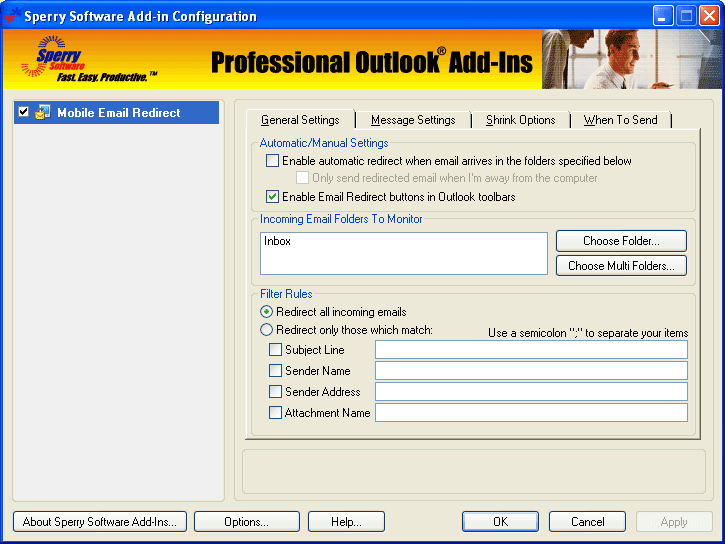This screenshot has width=725, height=544.
Task: Check the Subject Line filter checkbox
Action: pyautogui.click(x=275, y=349)
